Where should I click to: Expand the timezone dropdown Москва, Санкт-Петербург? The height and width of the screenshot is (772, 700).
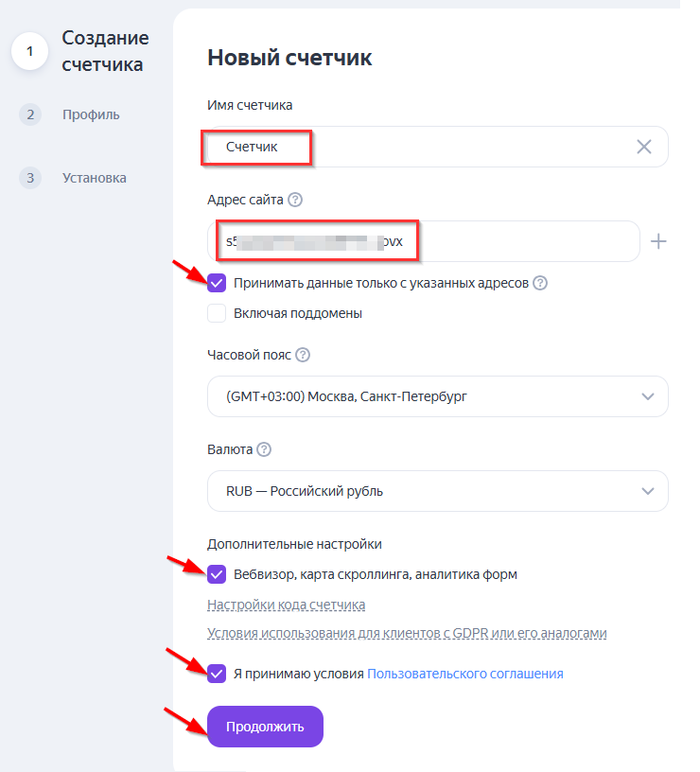coord(437,396)
